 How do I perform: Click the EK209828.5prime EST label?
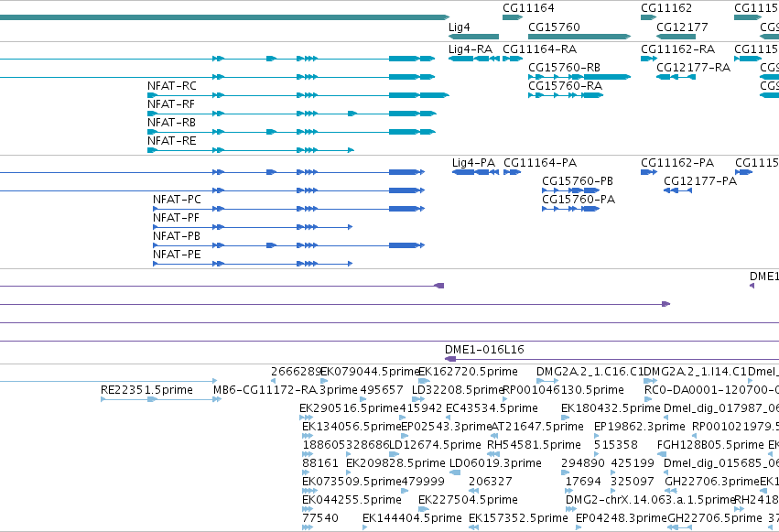coord(395,463)
